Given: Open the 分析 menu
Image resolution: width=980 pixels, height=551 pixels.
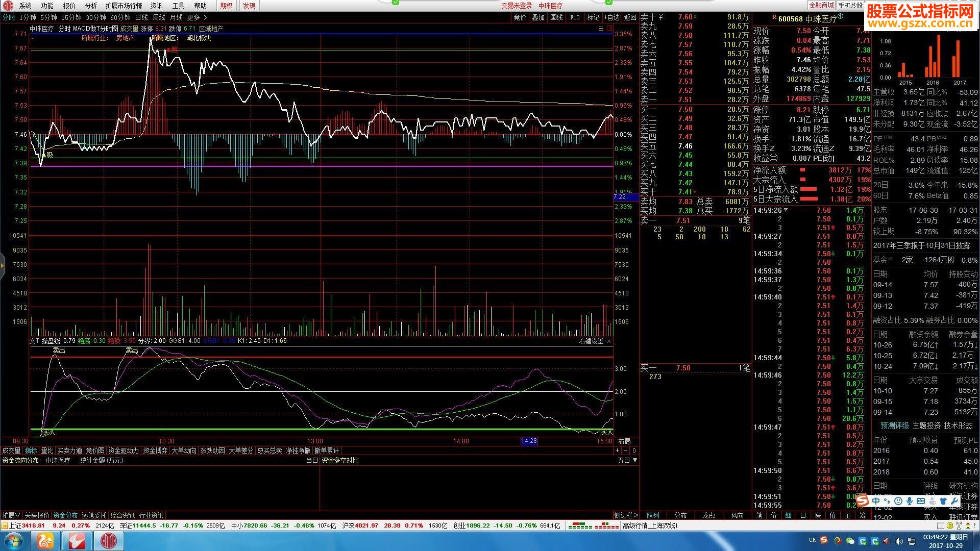Looking at the screenshot, I should [x=91, y=6].
